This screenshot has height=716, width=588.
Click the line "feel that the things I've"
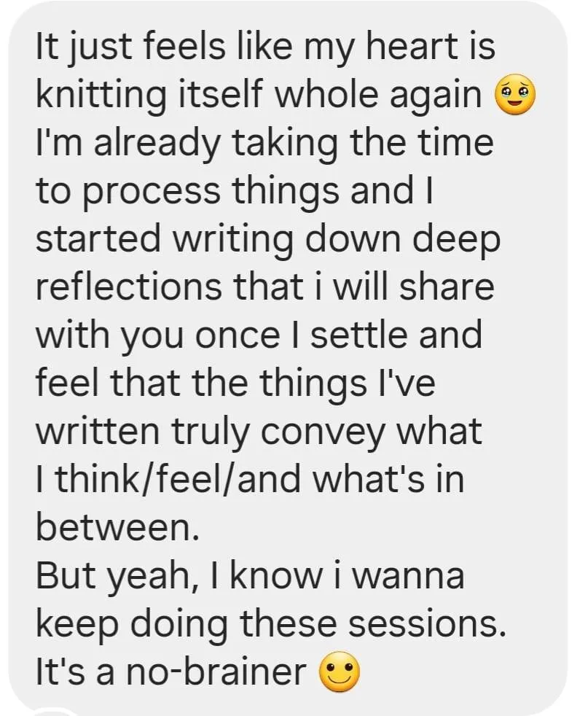235,383
